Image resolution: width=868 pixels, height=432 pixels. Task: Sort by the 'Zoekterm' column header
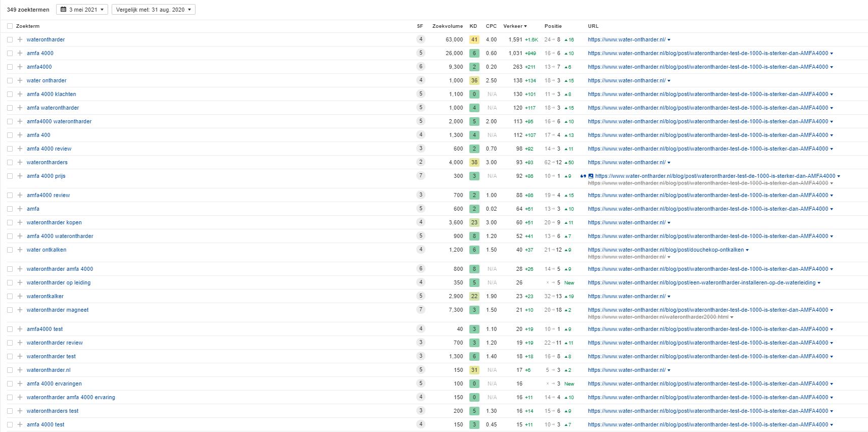[28, 26]
